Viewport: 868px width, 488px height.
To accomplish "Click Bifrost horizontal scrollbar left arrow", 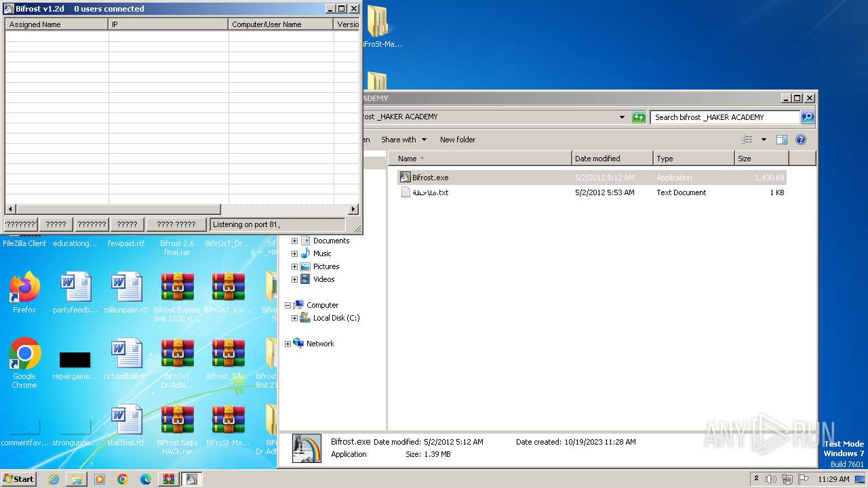I will pyautogui.click(x=10, y=209).
